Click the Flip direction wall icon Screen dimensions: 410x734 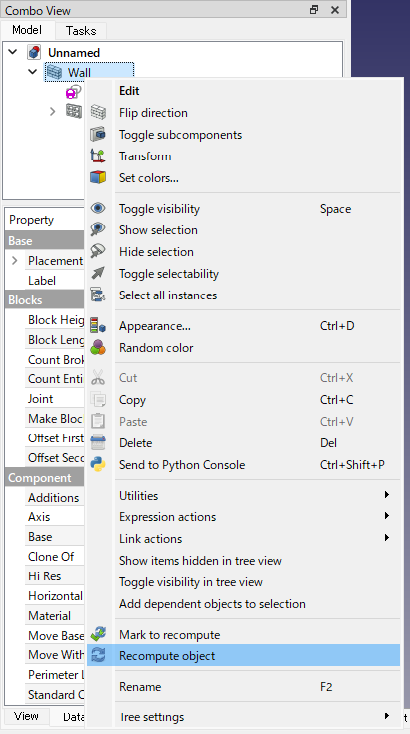click(x=98, y=113)
